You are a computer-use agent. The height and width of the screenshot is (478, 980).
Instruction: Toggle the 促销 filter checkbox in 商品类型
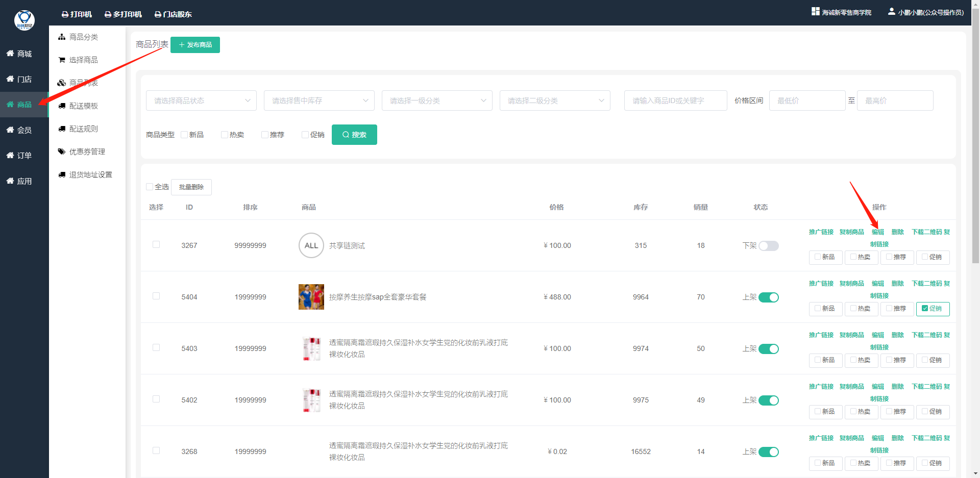305,135
